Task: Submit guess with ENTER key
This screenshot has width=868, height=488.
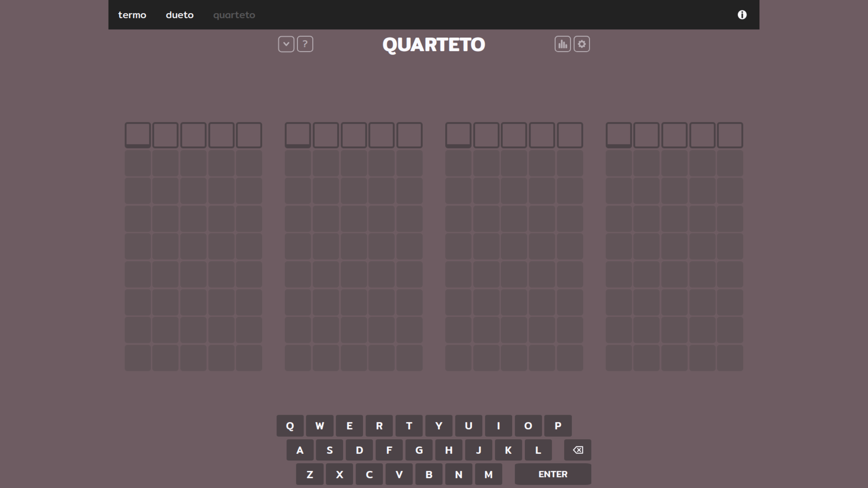Action: 553,474
